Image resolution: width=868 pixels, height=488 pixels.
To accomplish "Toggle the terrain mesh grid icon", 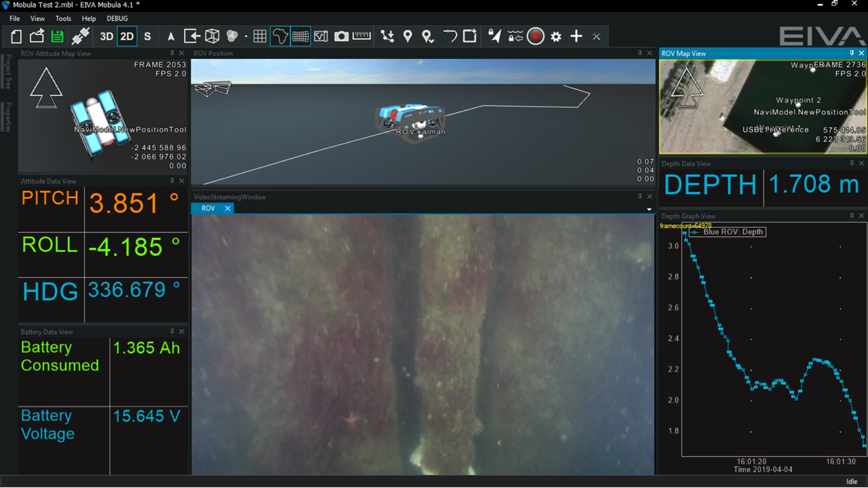I will tap(300, 37).
